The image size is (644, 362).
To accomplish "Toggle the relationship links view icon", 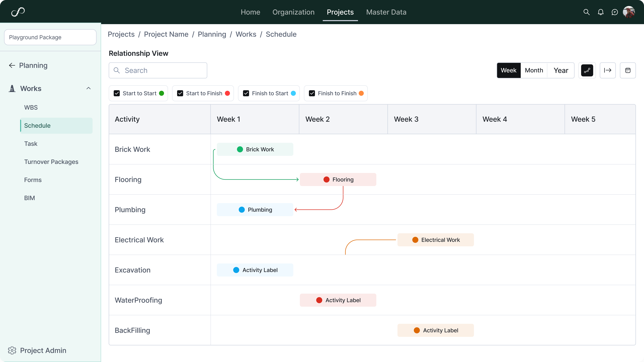I will 587,70.
